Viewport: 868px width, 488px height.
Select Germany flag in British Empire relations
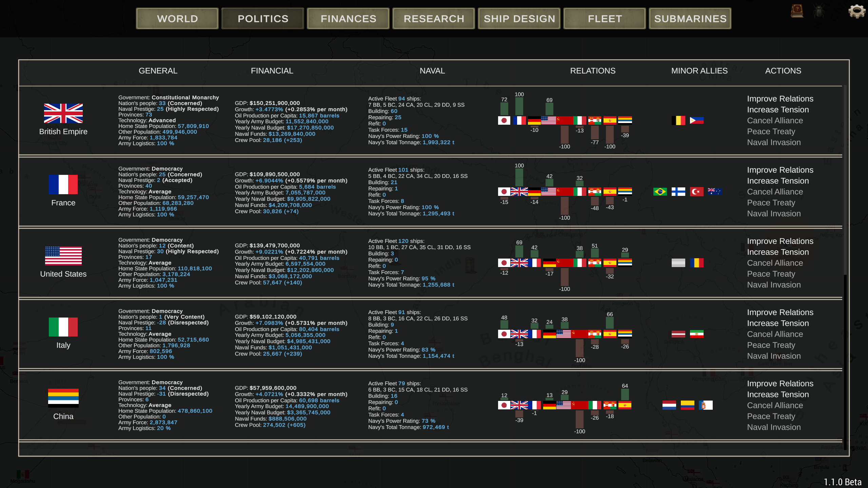pos(534,120)
